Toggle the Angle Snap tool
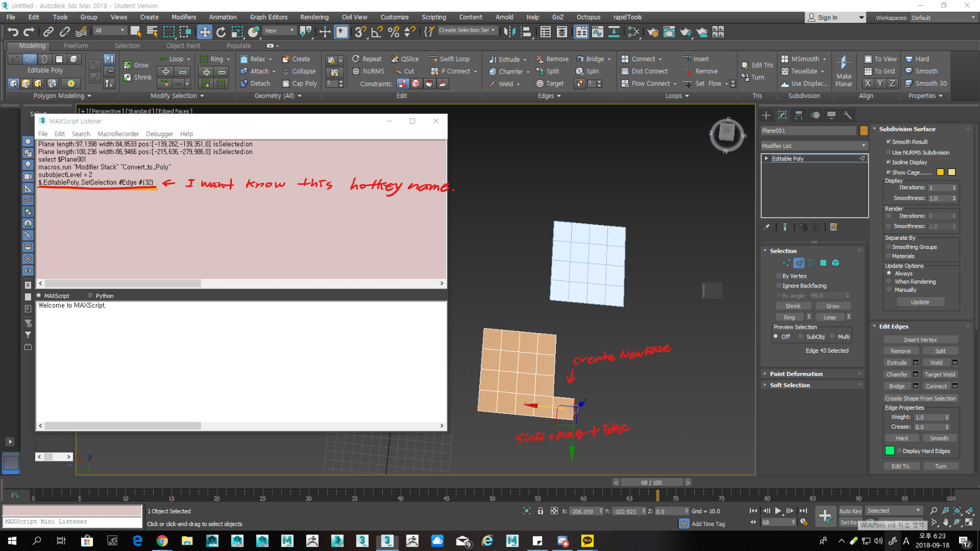980x551 pixels. click(377, 32)
